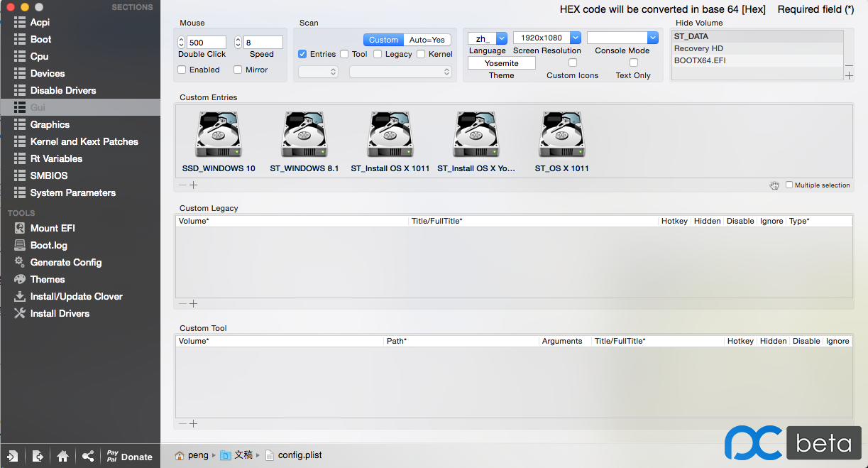
Task: Select the Custom scan mode
Action: [383, 40]
